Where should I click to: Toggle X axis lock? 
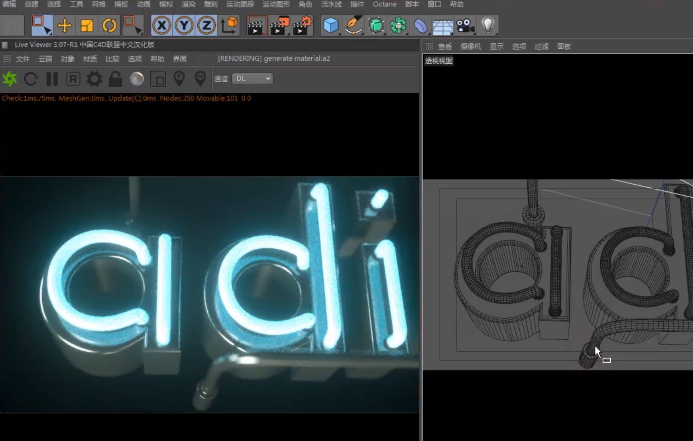pyautogui.click(x=162, y=25)
